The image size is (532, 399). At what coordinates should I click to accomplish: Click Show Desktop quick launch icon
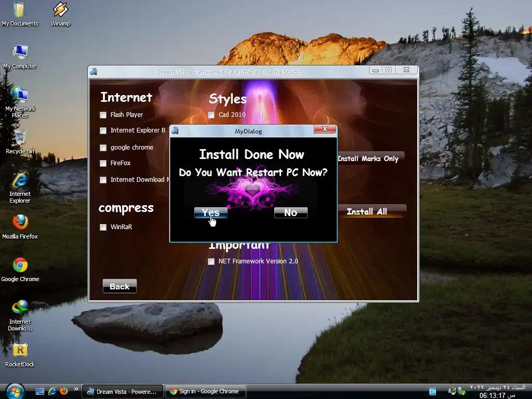coord(40,392)
